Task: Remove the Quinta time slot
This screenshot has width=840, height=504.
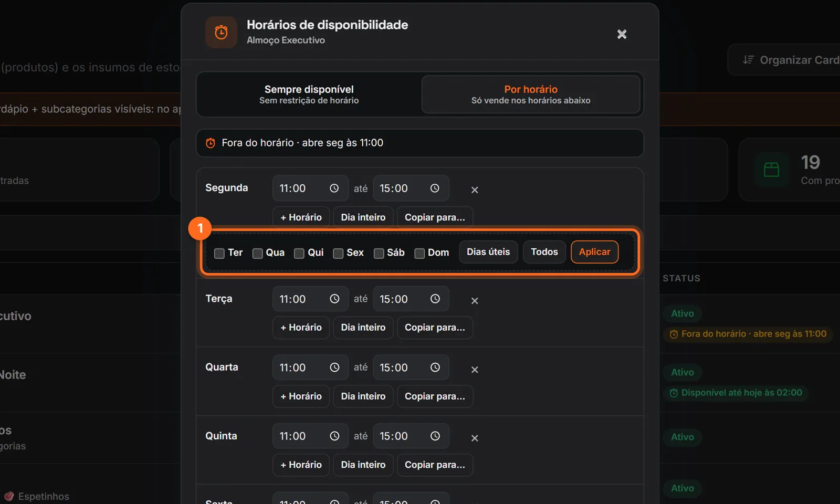Action: click(x=475, y=438)
